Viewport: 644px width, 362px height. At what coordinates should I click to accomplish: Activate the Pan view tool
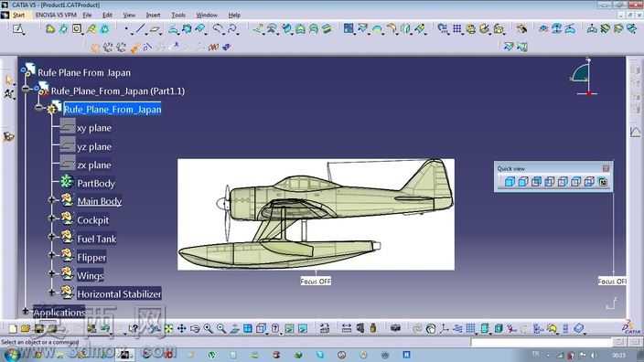click(x=181, y=328)
